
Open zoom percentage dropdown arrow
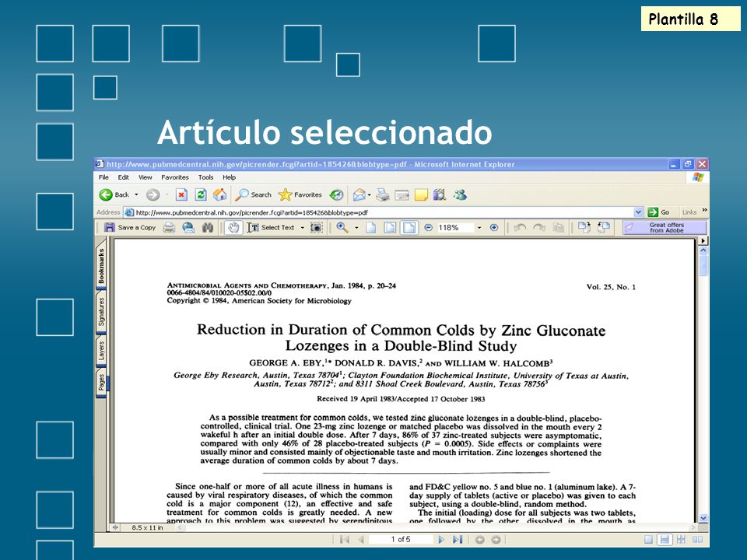[479, 228]
